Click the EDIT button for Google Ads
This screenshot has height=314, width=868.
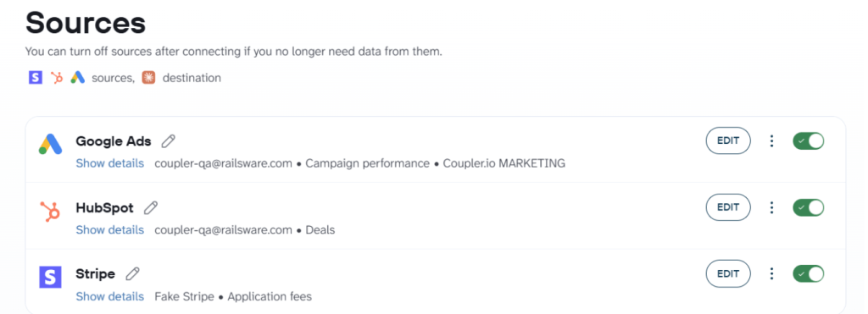[728, 141]
